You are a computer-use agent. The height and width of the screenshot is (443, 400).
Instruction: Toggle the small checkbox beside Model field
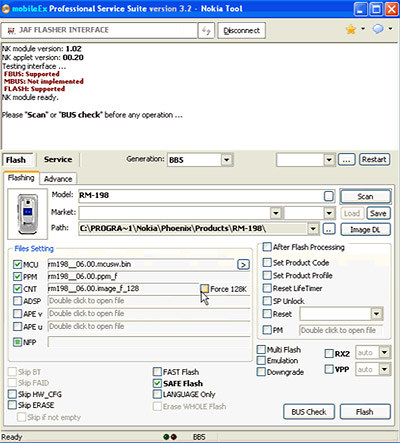329,196
